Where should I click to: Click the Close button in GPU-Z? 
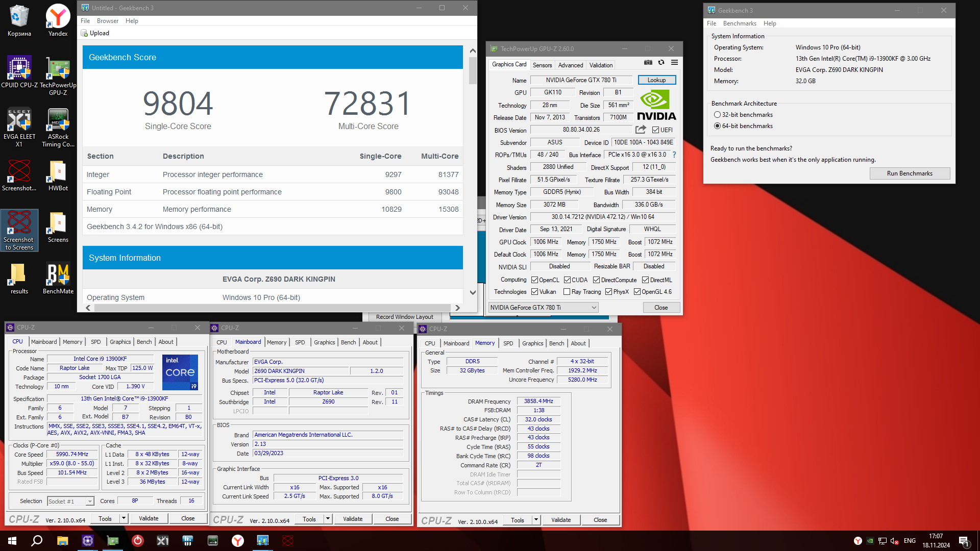tap(661, 308)
